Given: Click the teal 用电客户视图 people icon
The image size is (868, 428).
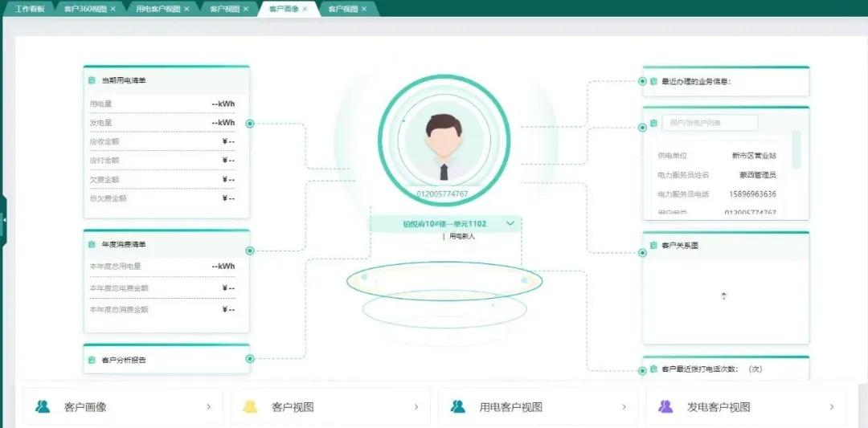Looking at the screenshot, I should tap(458, 407).
